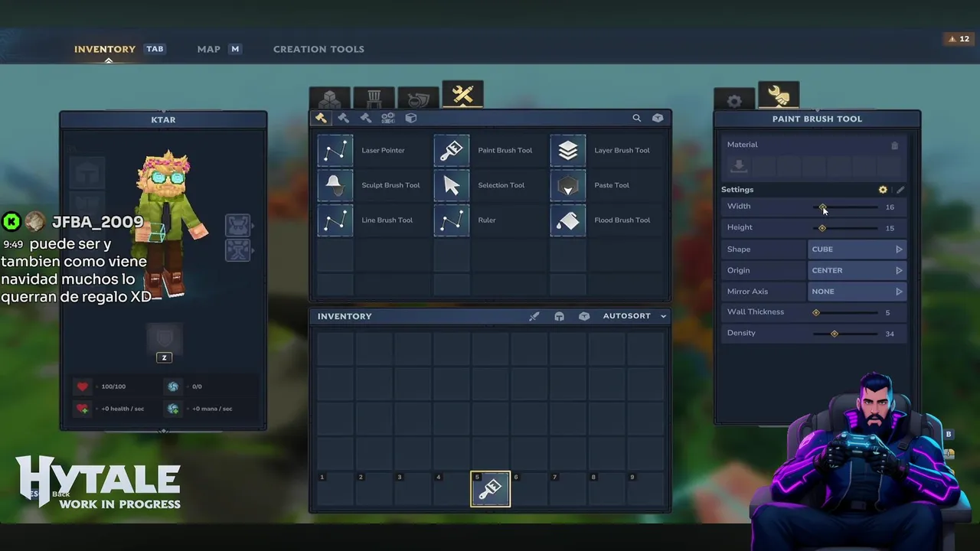Click the health value 100/100
Screen dimensions: 980x551
pyautogui.click(x=113, y=387)
